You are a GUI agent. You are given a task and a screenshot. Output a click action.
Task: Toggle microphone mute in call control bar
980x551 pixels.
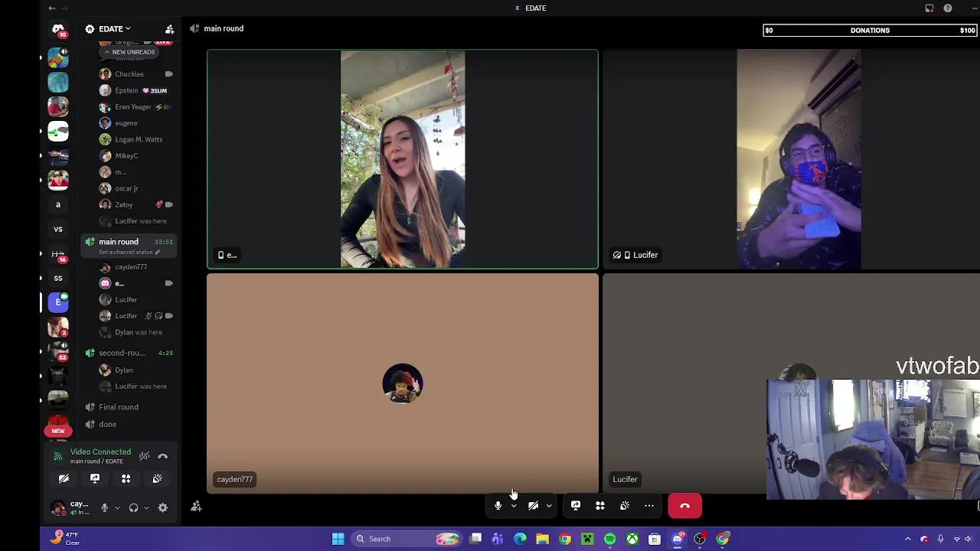[498, 506]
